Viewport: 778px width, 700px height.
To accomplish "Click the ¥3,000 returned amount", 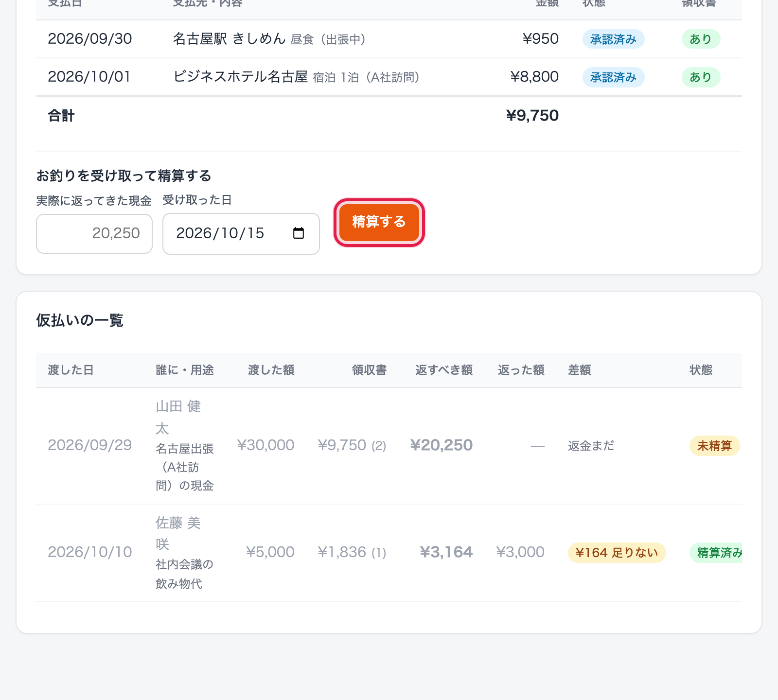I will [x=520, y=552].
